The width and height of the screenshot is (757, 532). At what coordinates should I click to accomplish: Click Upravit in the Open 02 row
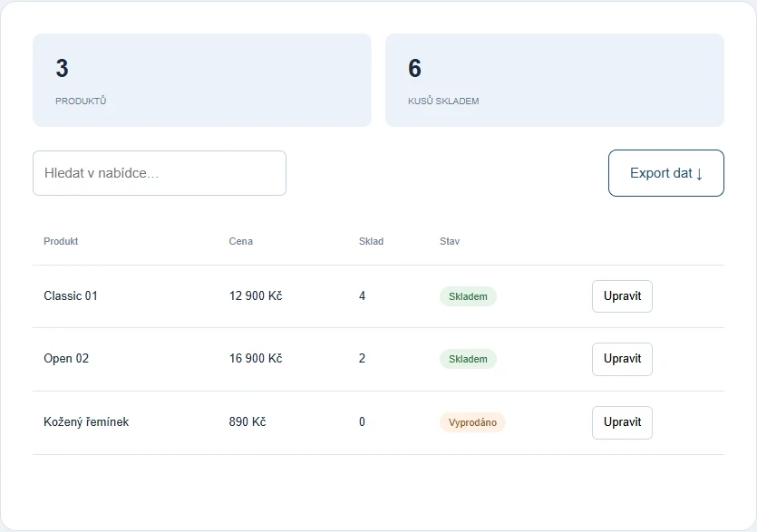[622, 359]
